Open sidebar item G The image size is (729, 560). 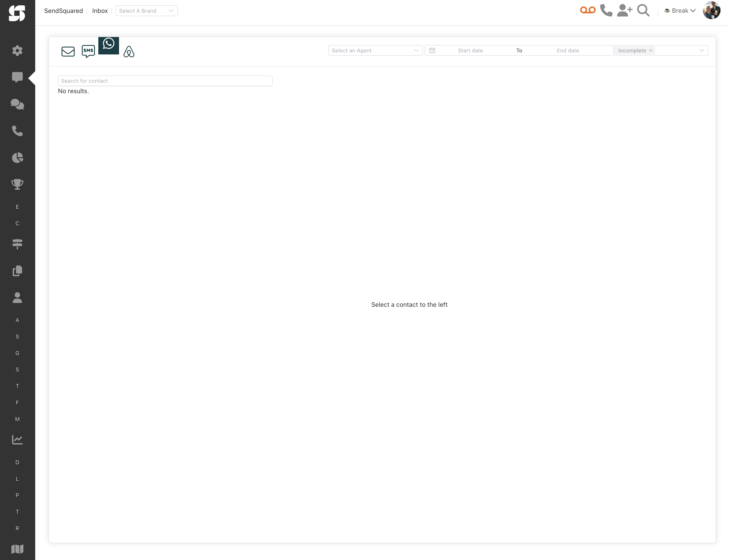[17, 353]
